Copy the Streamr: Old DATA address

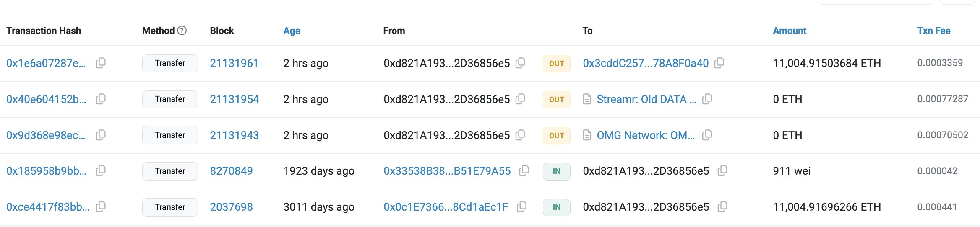tap(707, 99)
